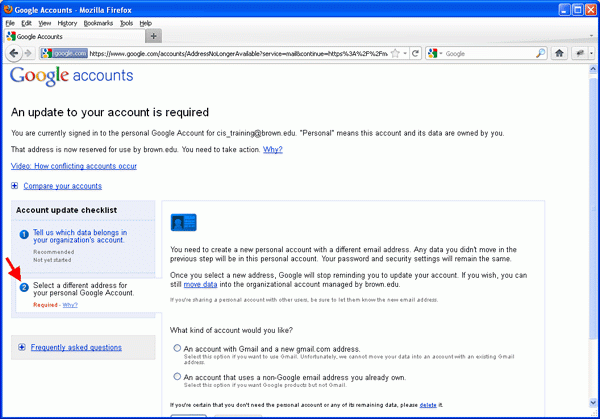Click the account card image icon
600x419 pixels.
pyautogui.click(x=183, y=222)
